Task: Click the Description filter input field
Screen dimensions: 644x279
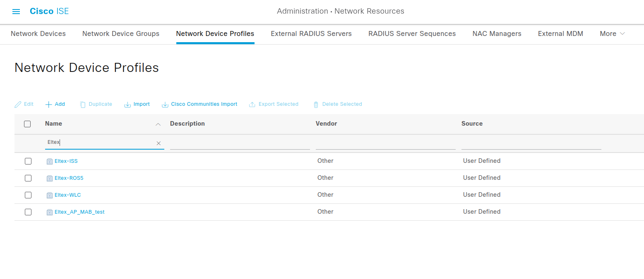Action: [x=240, y=143]
